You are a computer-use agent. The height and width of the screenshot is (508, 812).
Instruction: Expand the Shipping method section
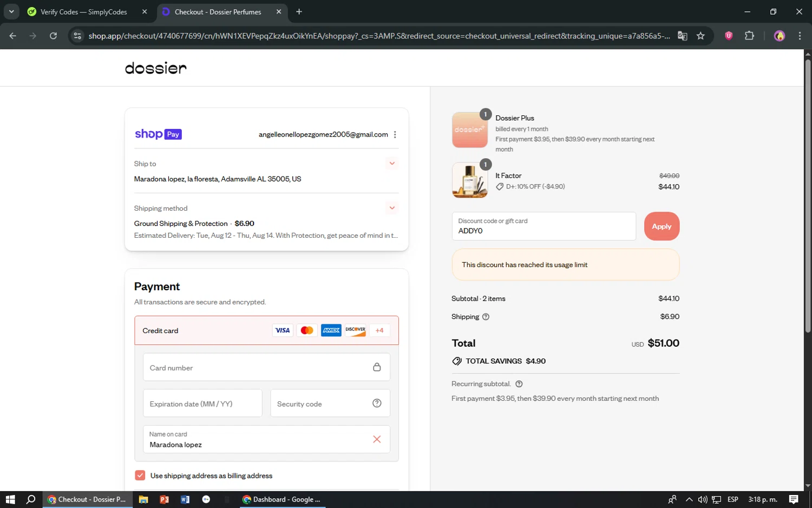pos(392,208)
